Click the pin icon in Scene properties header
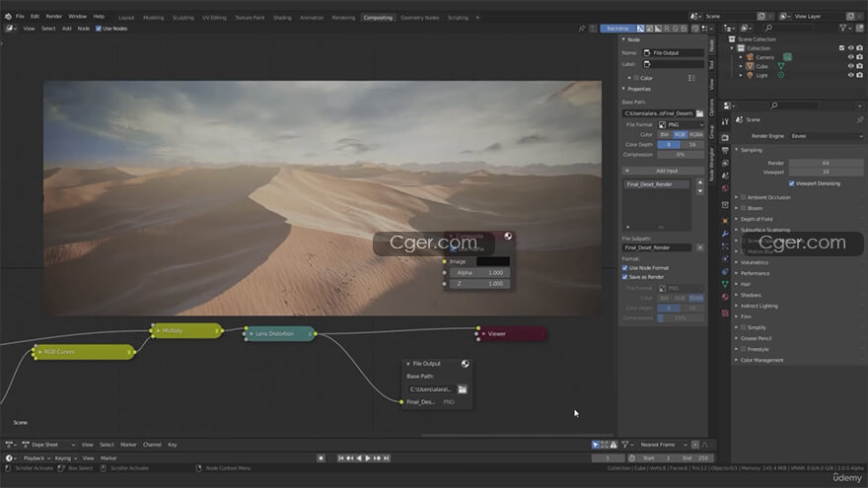868x488 pixels. coord(860,119)
